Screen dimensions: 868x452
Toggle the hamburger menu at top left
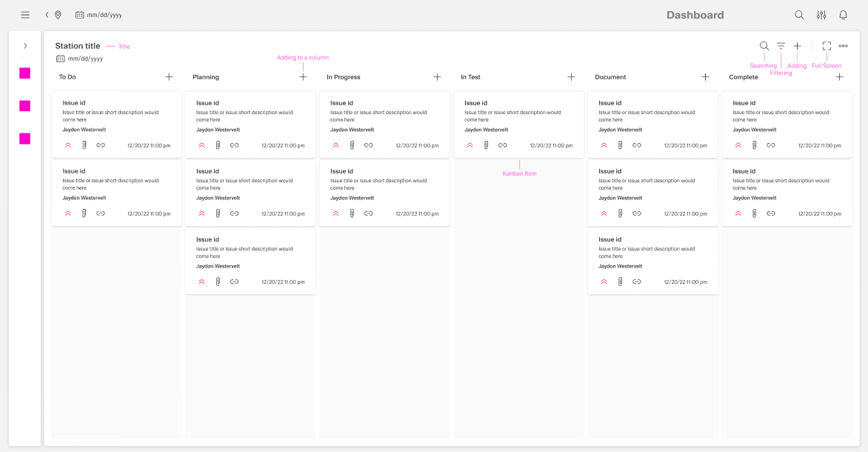click(x=24, y=14)
